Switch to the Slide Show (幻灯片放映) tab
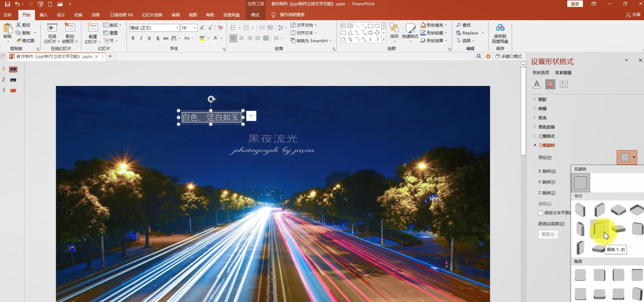The width and height of the screenshot is (644, 302). tap(152, 15)
